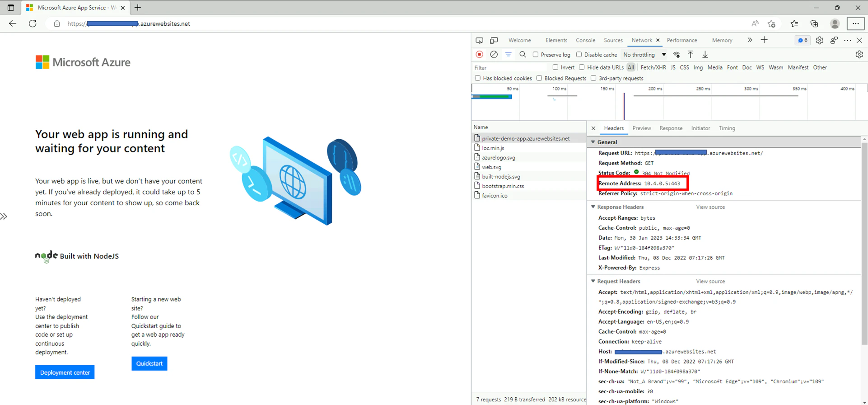This screenshot has width=868, height=405.
Task: Open the Memory tab
Action: pyautogui.click(x=722, y=40)
